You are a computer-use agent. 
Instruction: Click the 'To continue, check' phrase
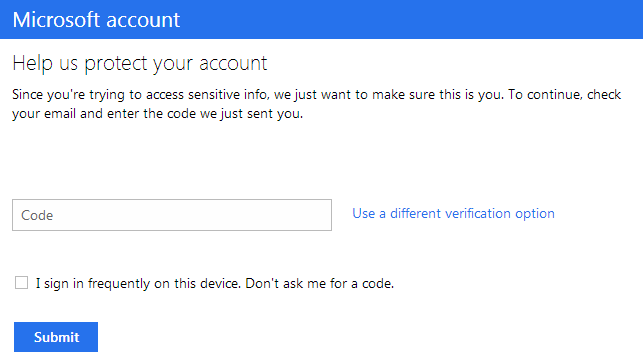[x=565, y=95]
